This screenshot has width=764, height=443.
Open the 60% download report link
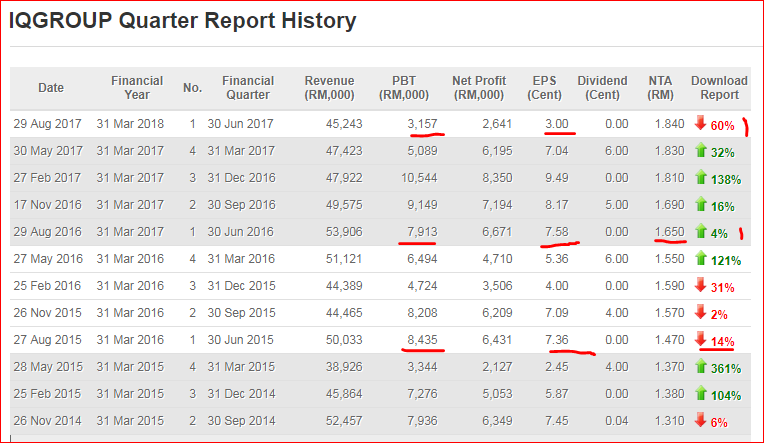722,126
